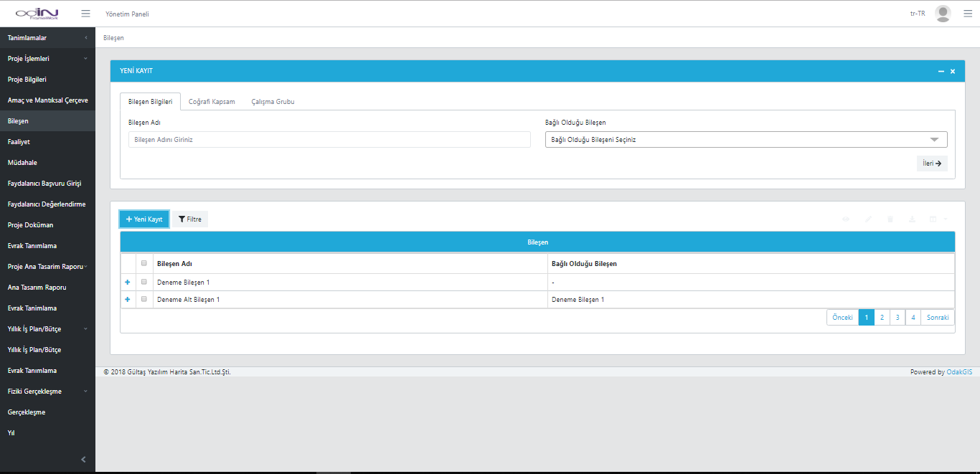This screenshot has height=474, width=980.
Task: Expand the Deneme Bileşen 1 row
Action: coord(128,282)
